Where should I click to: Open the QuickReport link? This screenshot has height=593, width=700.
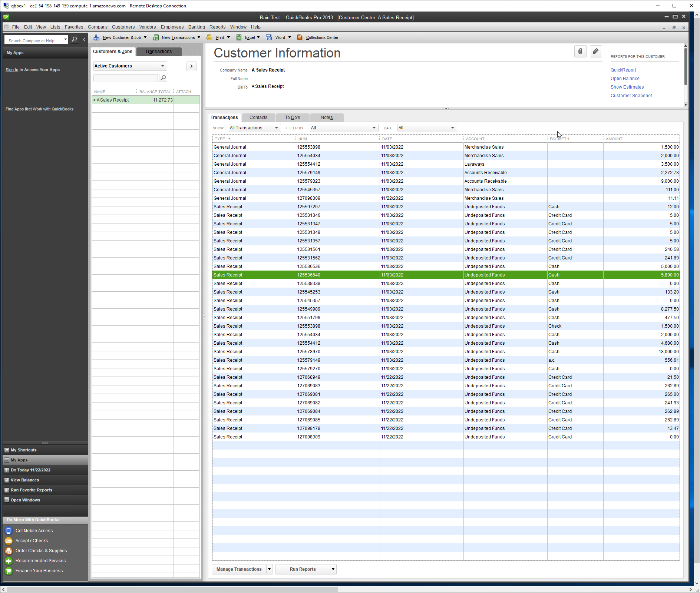(623, 70)
